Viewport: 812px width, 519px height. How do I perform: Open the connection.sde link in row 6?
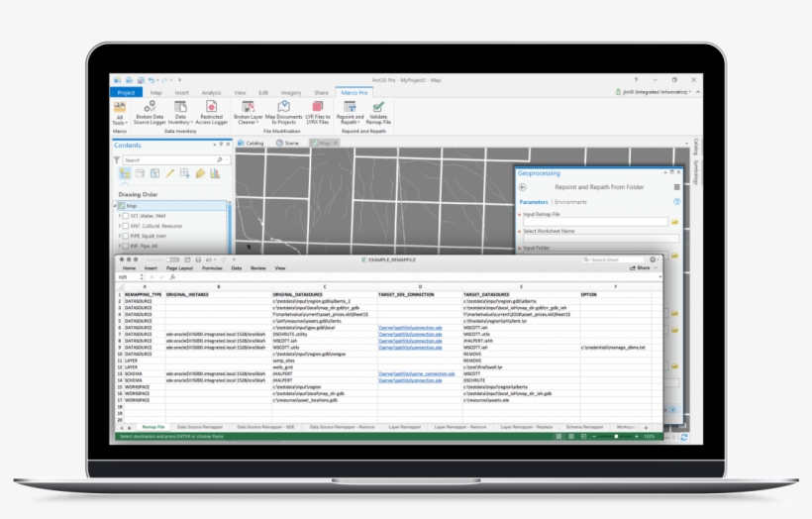(410, 328)
